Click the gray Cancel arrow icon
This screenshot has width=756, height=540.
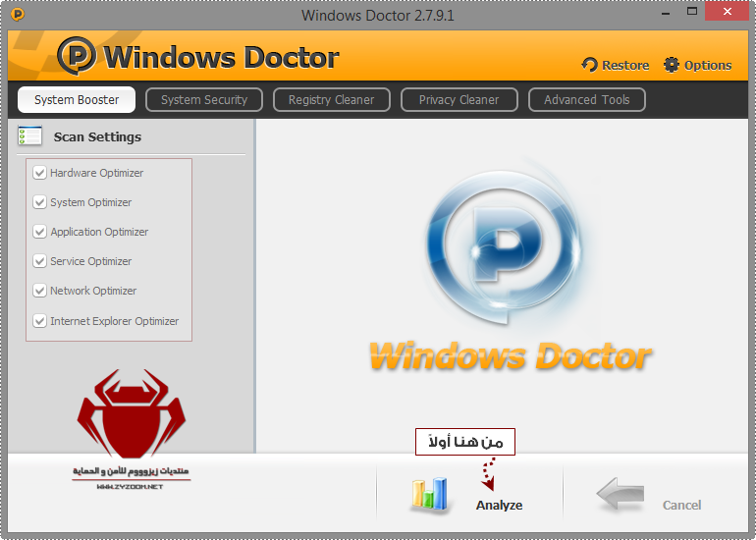tap(621, 493)
